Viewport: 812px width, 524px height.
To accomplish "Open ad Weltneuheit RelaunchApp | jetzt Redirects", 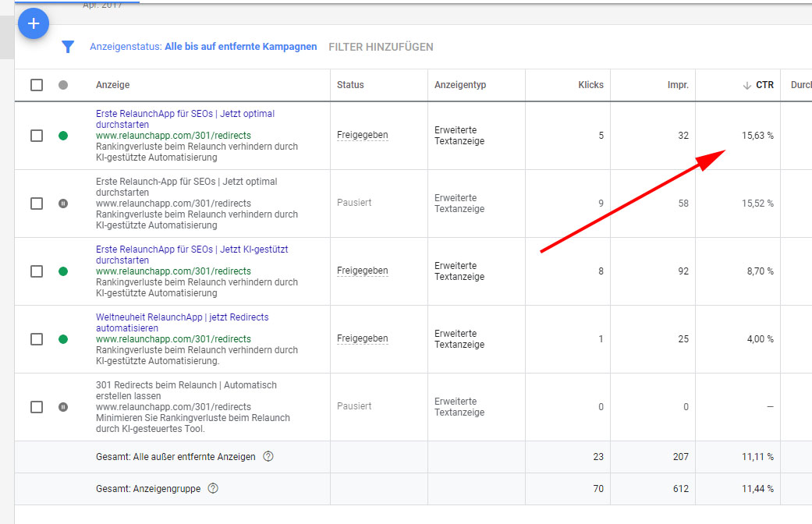I will pyautogui.click(x=183, y=323).
